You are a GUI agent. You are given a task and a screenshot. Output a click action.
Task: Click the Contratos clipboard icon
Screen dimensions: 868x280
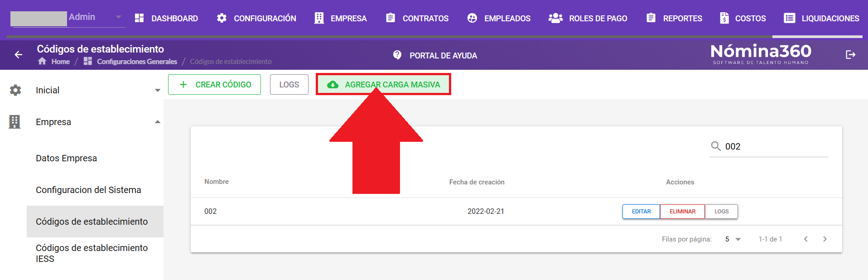[391, 18]
